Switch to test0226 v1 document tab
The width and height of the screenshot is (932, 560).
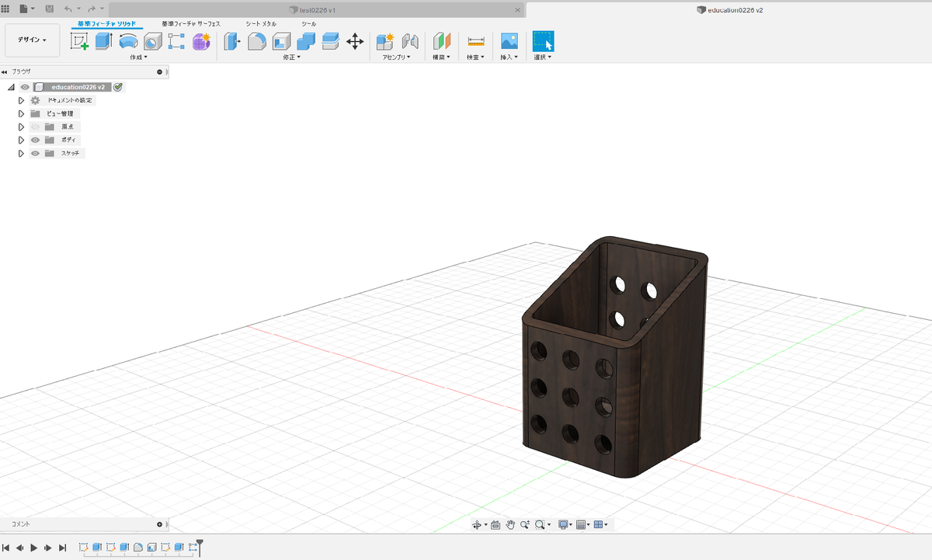click(318, 9)
